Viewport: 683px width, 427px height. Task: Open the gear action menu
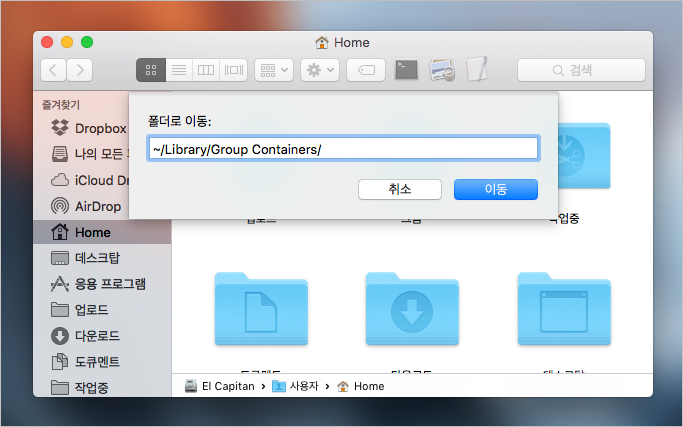point(320,70)
